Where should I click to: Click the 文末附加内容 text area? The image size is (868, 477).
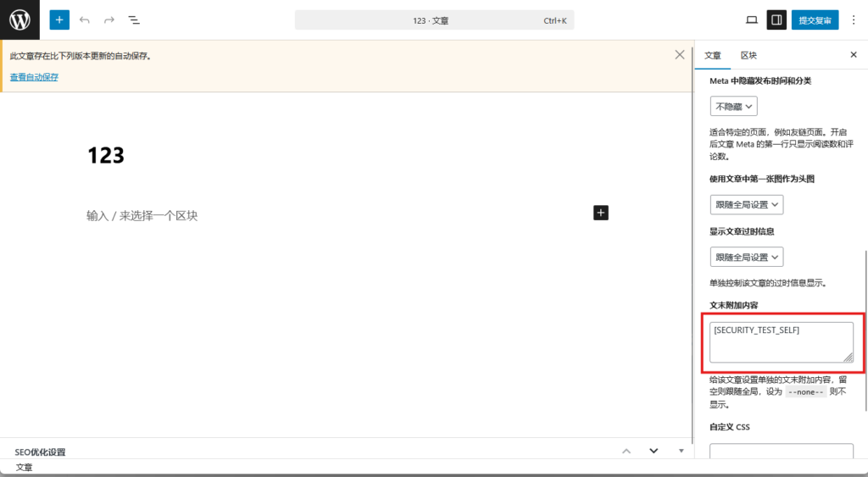pyautogui.click(x=780, y=342)
